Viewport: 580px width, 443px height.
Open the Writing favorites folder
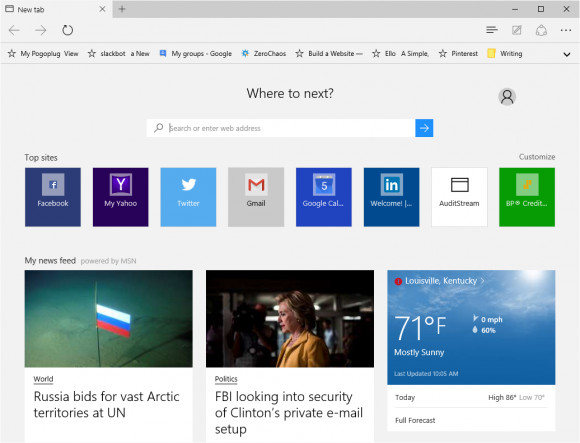pyautogui.click(x=505, y=54)
